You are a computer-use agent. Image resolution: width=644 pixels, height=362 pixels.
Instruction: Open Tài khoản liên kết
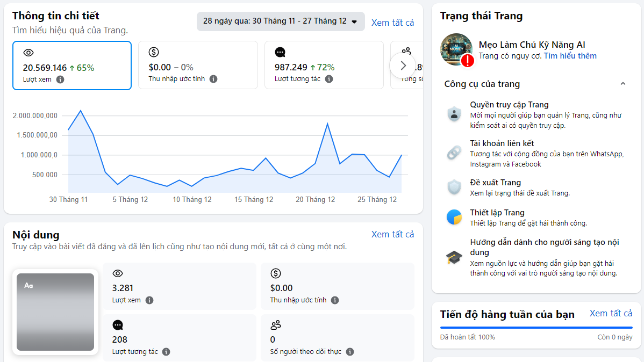point(536,153)
